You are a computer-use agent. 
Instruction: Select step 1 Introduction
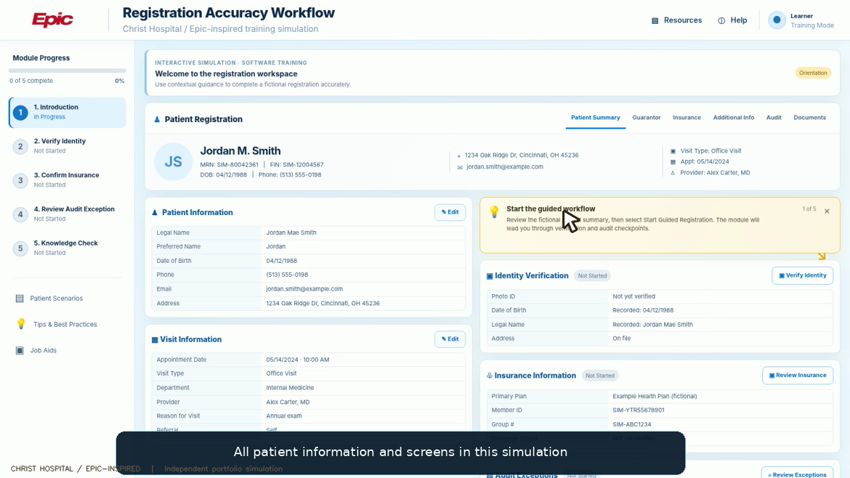[x=67, y=112]
